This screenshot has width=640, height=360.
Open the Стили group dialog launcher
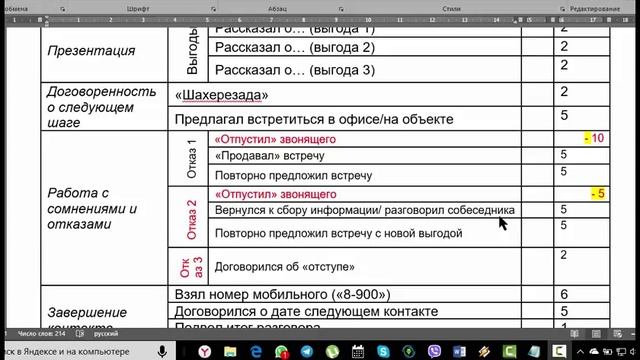[x=562, y=9]
